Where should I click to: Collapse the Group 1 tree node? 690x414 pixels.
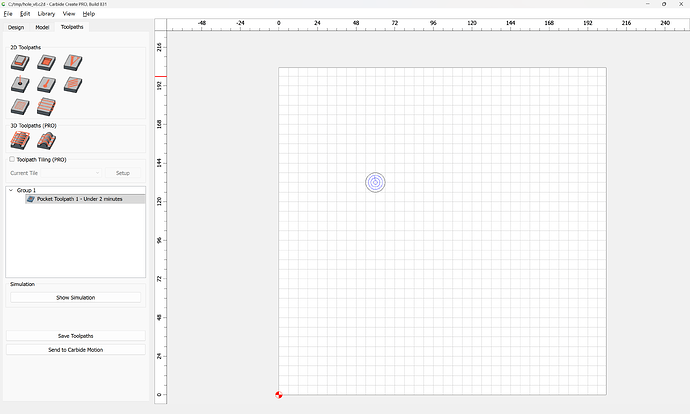11,190
